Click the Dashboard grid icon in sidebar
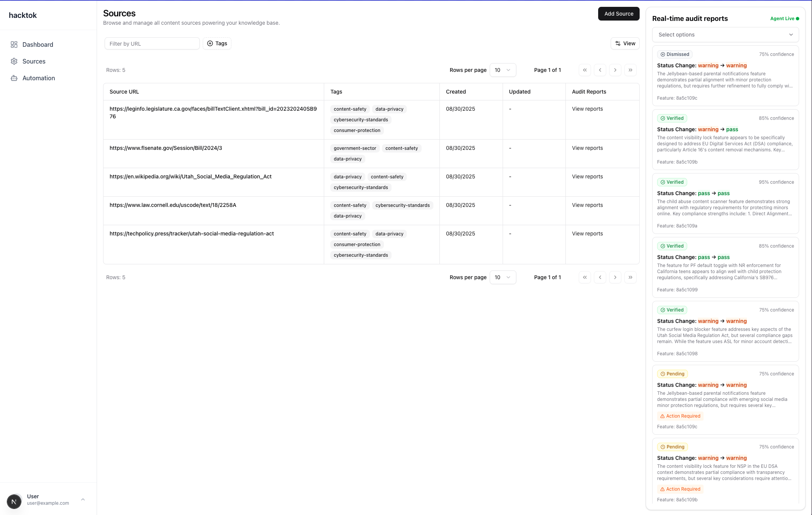This screenshot has height=515, width=812. [x=14, y=45]
